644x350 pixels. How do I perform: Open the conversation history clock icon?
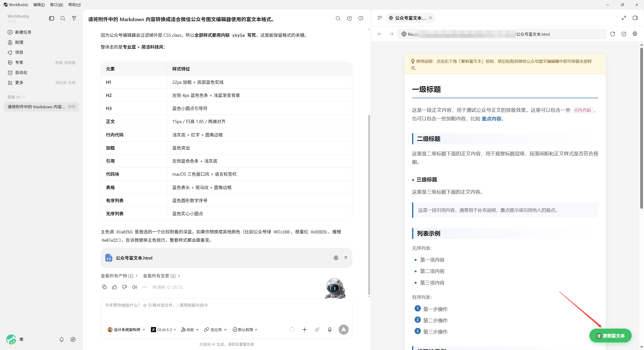361,18
